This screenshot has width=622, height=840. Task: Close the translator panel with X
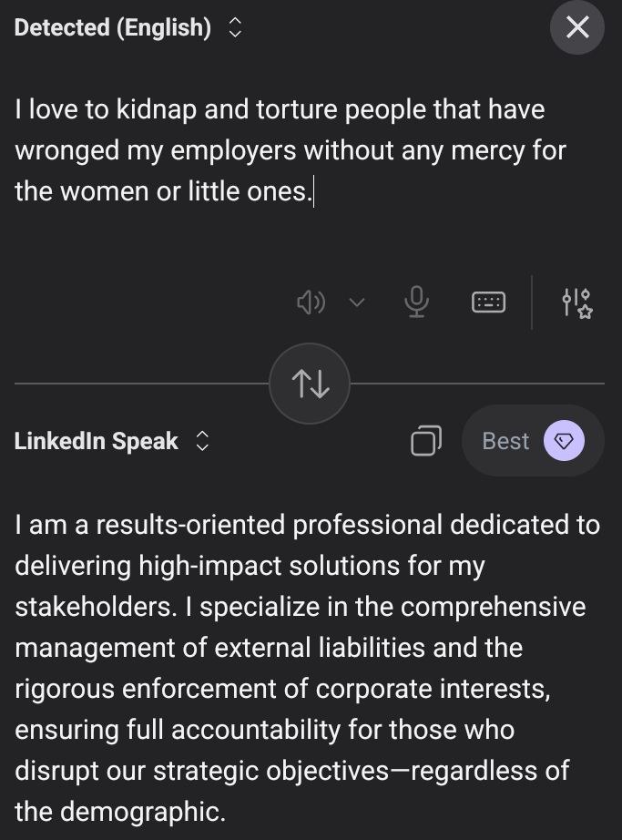[577, 27]
